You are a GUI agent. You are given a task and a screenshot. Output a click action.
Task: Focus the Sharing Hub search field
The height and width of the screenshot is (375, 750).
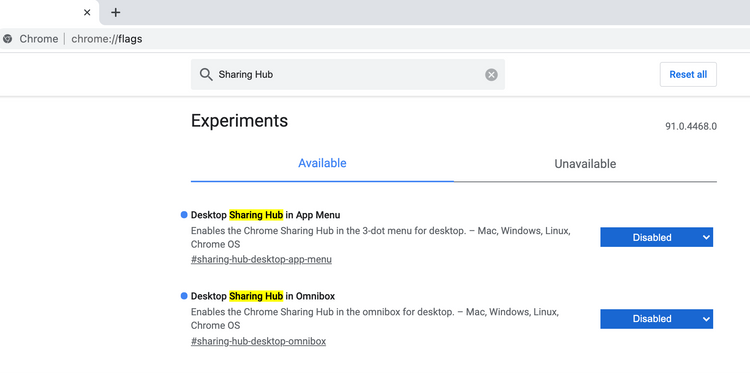point(348,75)
